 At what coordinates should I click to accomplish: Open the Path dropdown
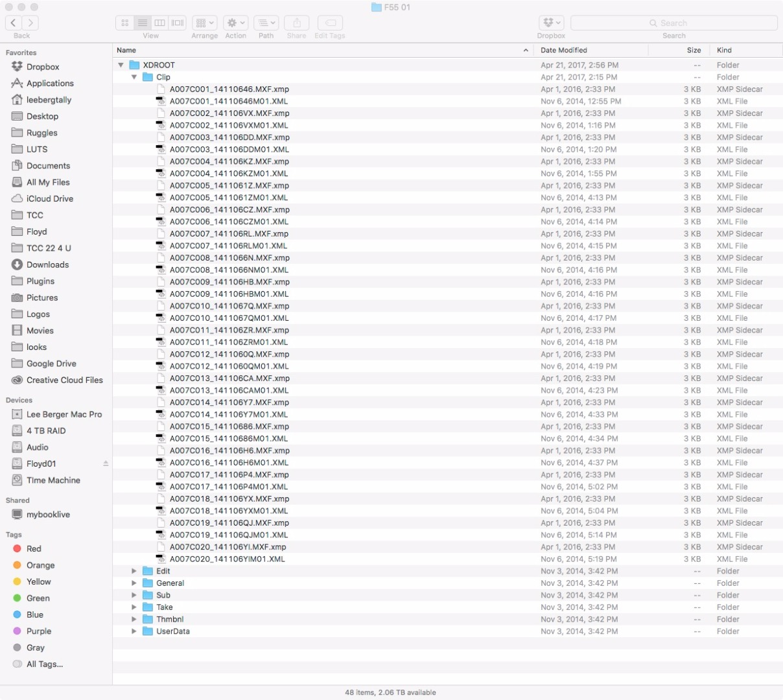click(x=266, y=23)
